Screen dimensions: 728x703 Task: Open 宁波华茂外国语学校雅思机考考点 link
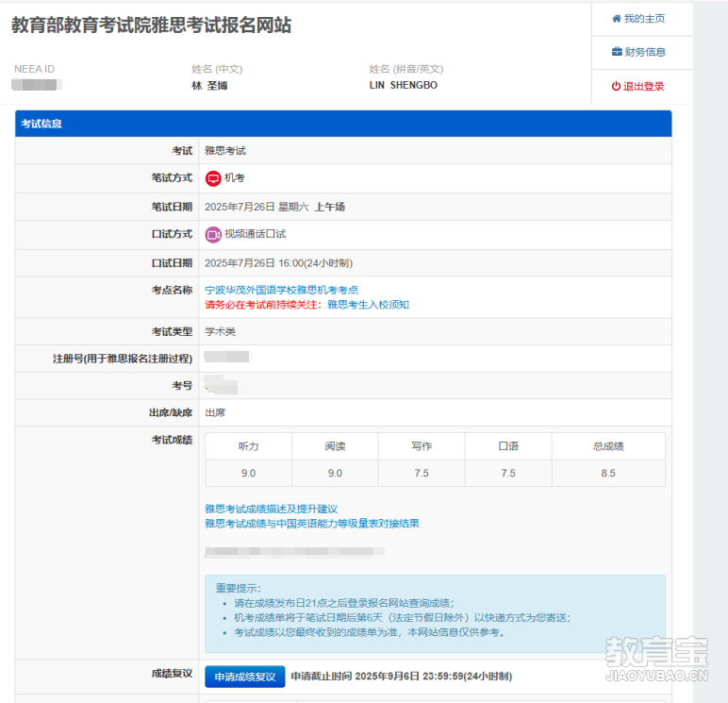point(281,290)
